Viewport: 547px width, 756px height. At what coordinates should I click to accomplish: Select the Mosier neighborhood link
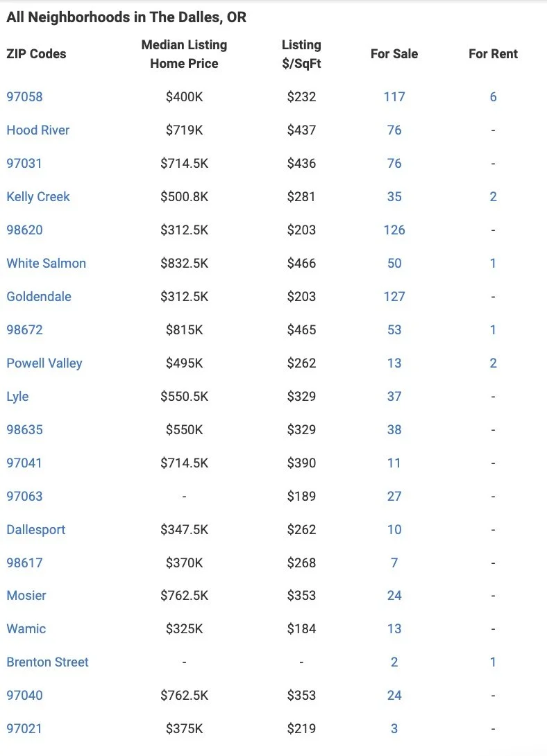point(26,596)
